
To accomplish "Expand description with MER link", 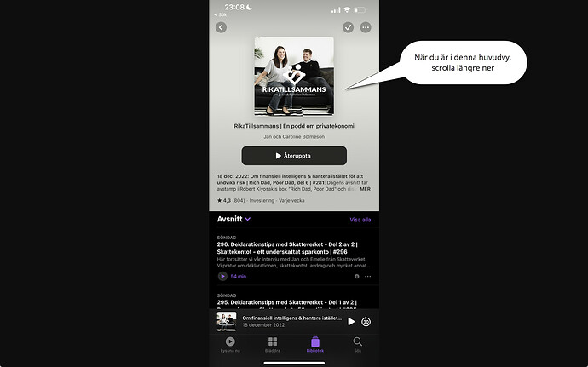I will 365,189.
